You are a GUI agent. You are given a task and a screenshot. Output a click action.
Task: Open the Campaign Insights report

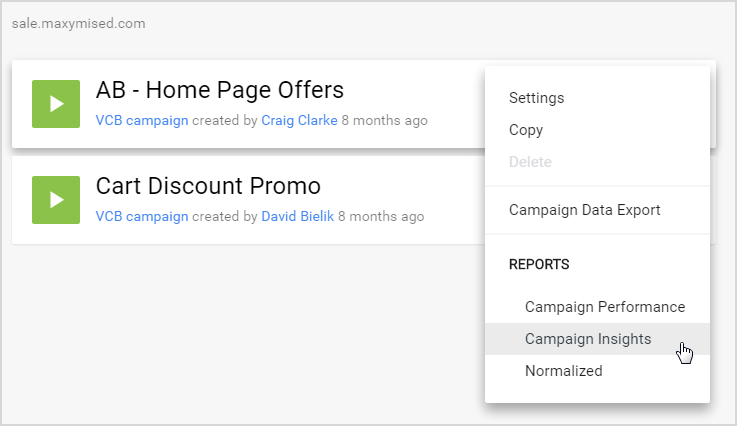tap(588, 339)
